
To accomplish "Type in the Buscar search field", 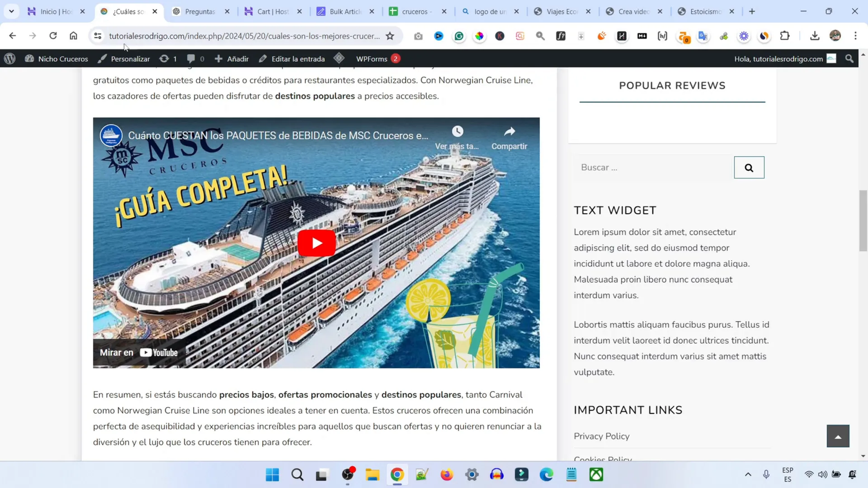I will pyautogui.click(x=653, y=168).
